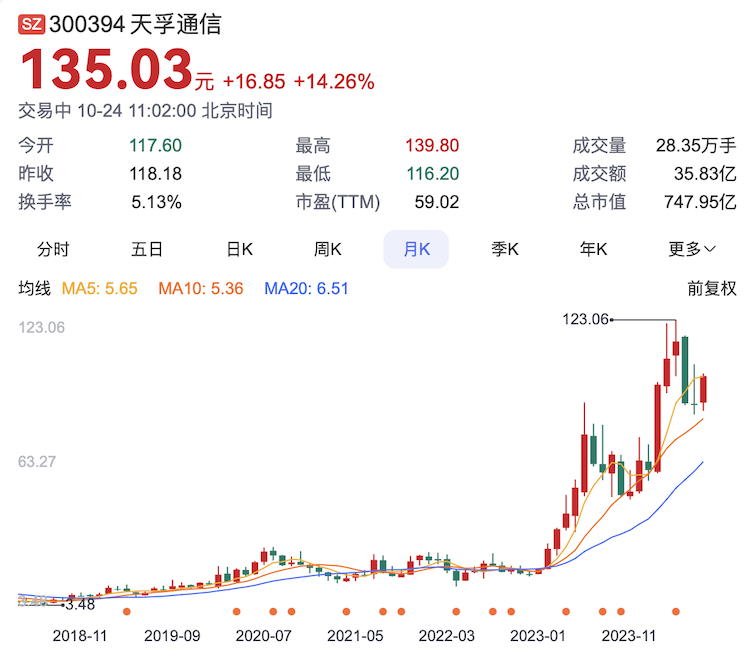The height and width of the screenshot is (663, 750).
Task: Click the 最高 value 139.80
Action: coord(432,145)
